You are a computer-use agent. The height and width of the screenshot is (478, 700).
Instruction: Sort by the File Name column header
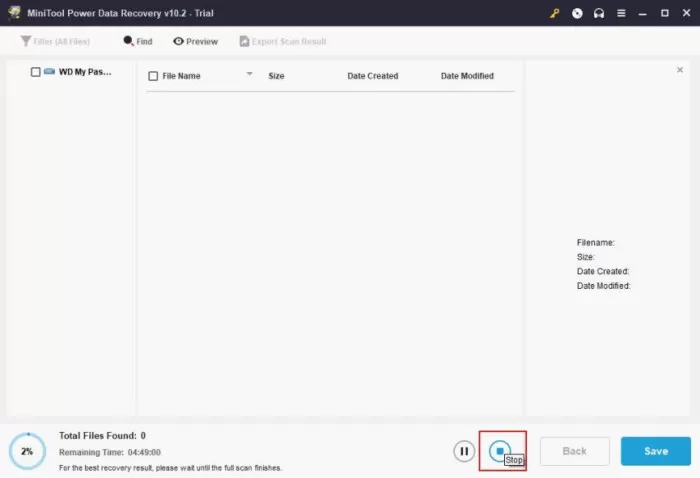pyautogui.click(x=181, y=76)
